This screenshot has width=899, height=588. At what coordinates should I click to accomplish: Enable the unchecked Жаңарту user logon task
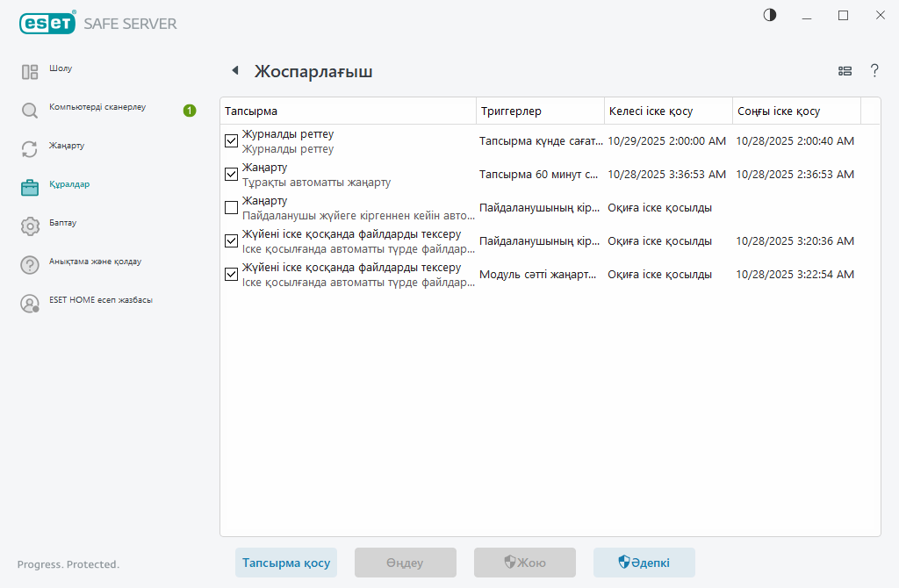click(231, 207)
